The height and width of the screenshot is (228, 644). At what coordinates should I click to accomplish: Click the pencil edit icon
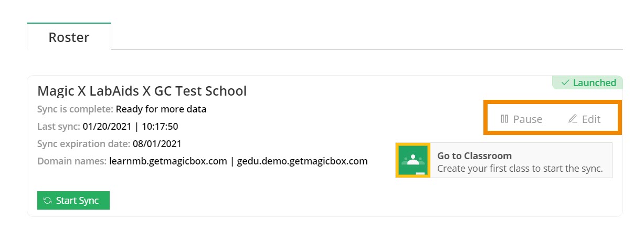click(573, 119)
